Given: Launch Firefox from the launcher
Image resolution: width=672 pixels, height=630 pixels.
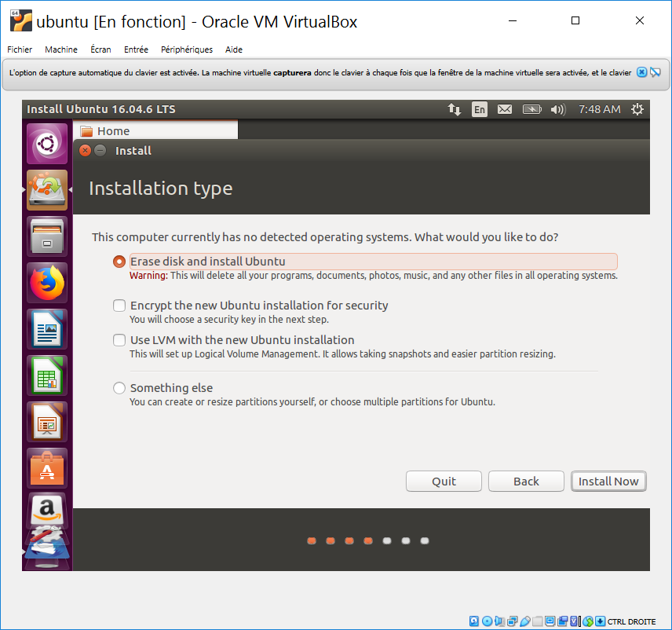Looking at the screenshot, I should coord(47,283).
